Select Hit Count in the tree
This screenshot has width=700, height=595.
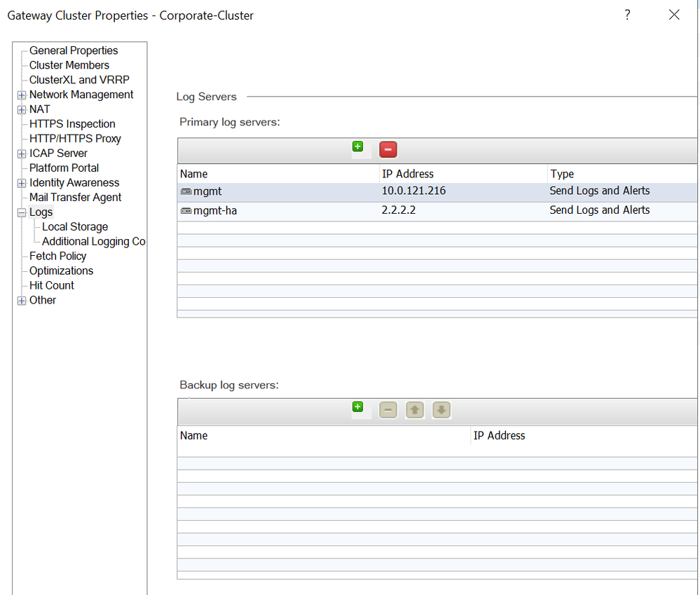coord(52,286)
